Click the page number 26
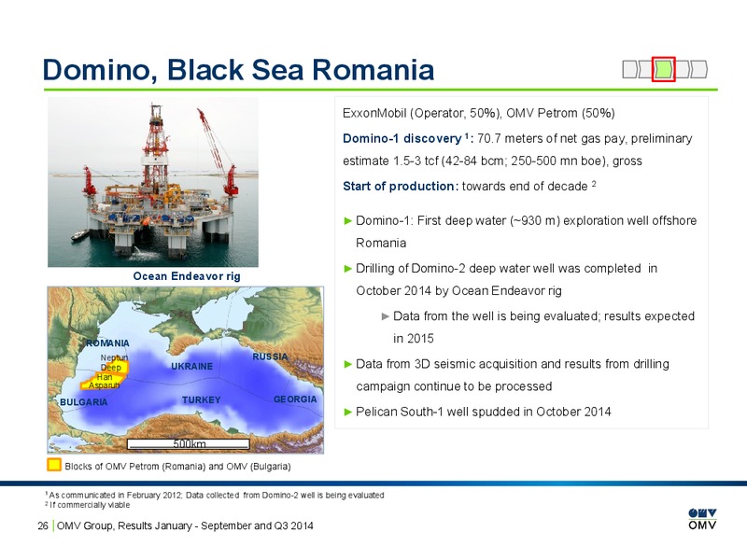The height and width of the screenshot is (560, 747). (43, 525)
